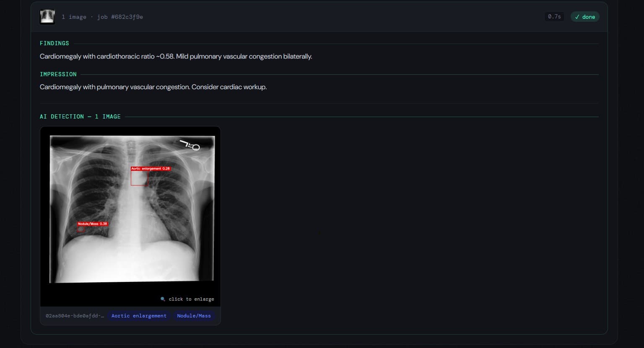The width and height of the screenshot is (644, 348).
Task: Click the job #682c3f9e identifier
Action: pyautogui.click(x=119, y=17)
